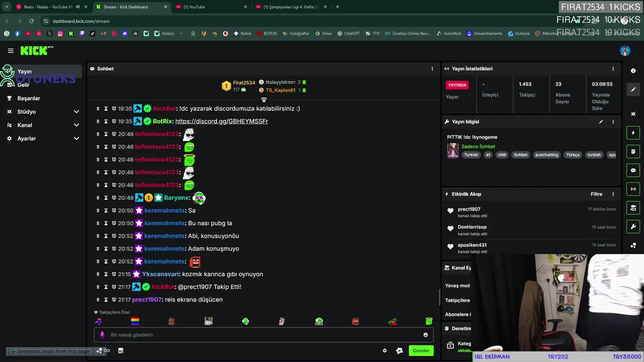Viewport: 644px width, 362px height.
Task: Open the Filtre activity filter
Action: (x=596, y=194)
